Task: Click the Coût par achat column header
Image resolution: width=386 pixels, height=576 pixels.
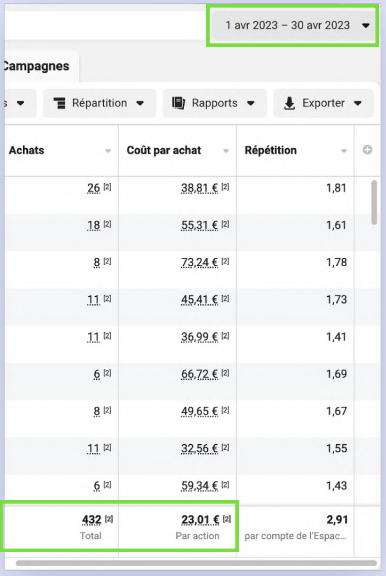Action: click(177, 150)
